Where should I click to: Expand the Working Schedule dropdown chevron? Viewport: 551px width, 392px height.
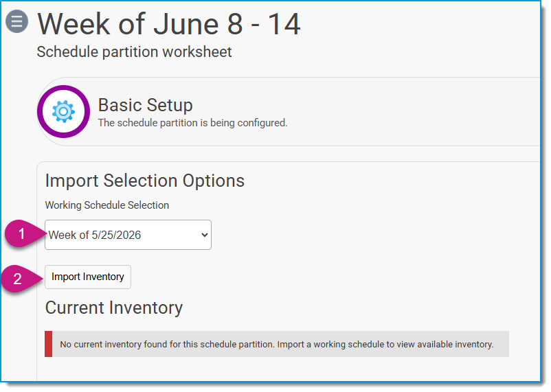(205, 235)
